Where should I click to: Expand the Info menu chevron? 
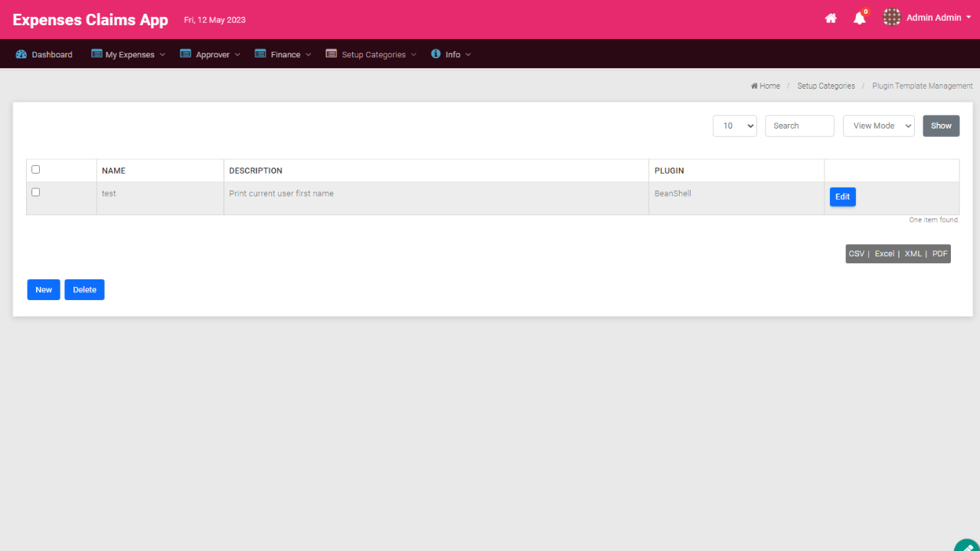pyautogui.click(x=469, y=55)
